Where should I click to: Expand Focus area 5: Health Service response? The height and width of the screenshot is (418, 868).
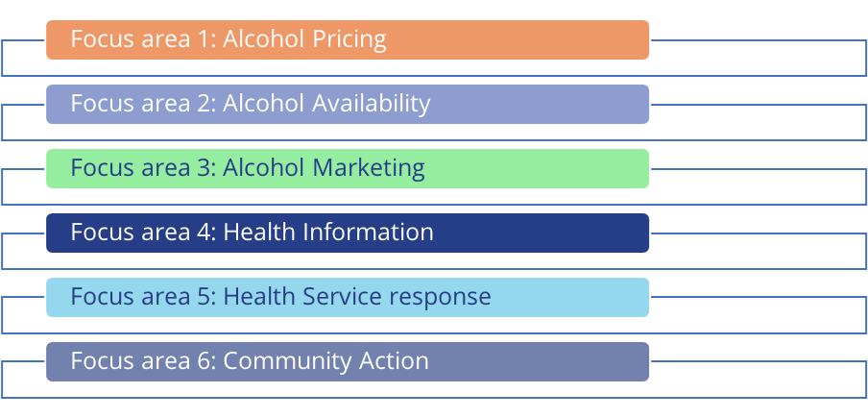pyautogui.click(x=347, y=297)
